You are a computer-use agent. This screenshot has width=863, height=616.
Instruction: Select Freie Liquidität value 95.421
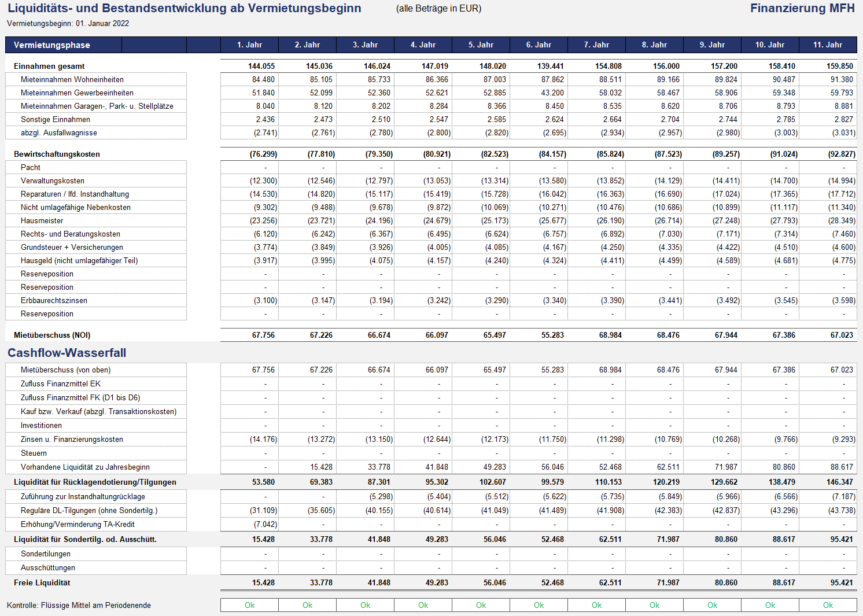point(842,583)
